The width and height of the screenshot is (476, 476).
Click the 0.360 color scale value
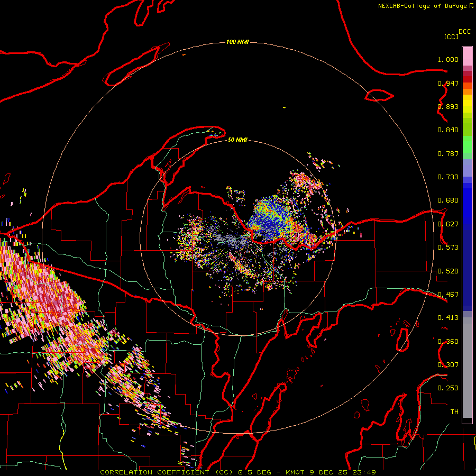pos(448,342)
